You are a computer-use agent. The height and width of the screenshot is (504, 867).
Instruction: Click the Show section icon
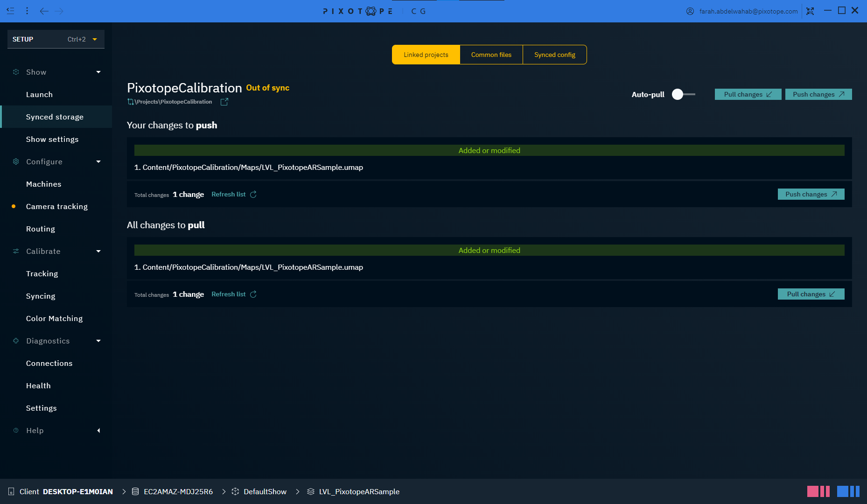[16, 72]
